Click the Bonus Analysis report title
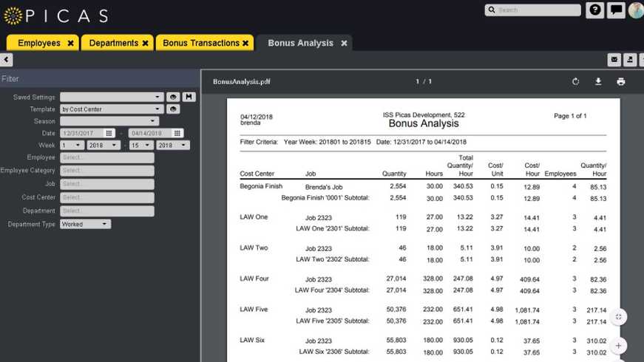 (424, 123)
